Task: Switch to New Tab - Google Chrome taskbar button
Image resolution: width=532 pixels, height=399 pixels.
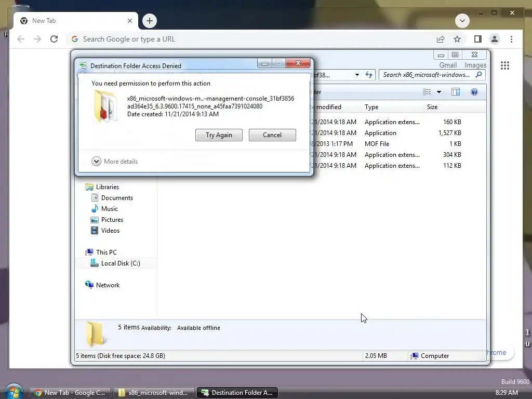Action: 70,393
